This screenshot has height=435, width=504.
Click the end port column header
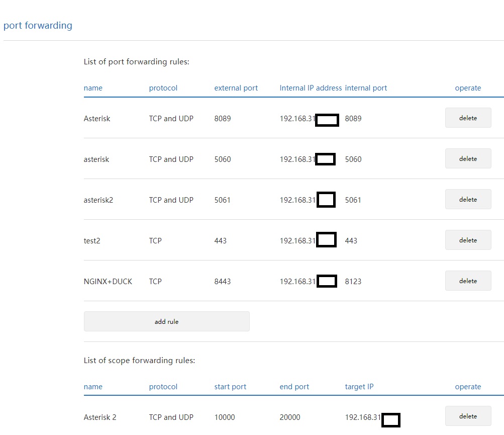[x=294, y=387]
